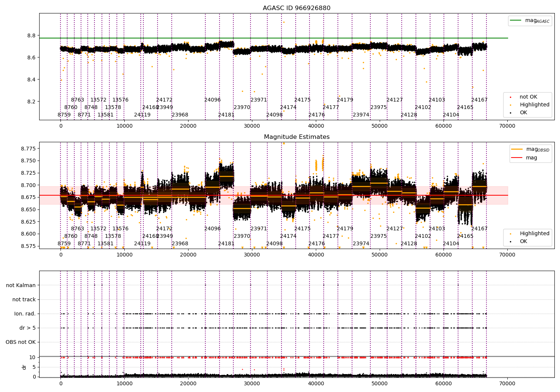
Task: Click obsid label 24096 in top plot
Action: [x=212, y=100]
